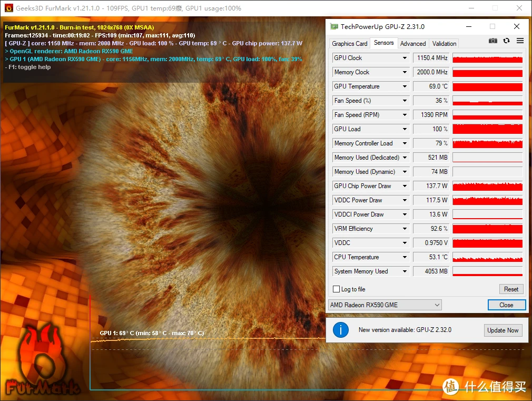The image size is (532, 401).
Task: Click the GPU Chip Power Draw graph
Action: pos(488,187)
